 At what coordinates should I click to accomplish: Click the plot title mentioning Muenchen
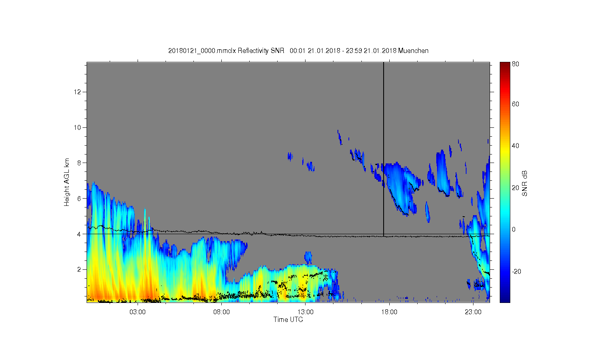[x=298, y=51]
